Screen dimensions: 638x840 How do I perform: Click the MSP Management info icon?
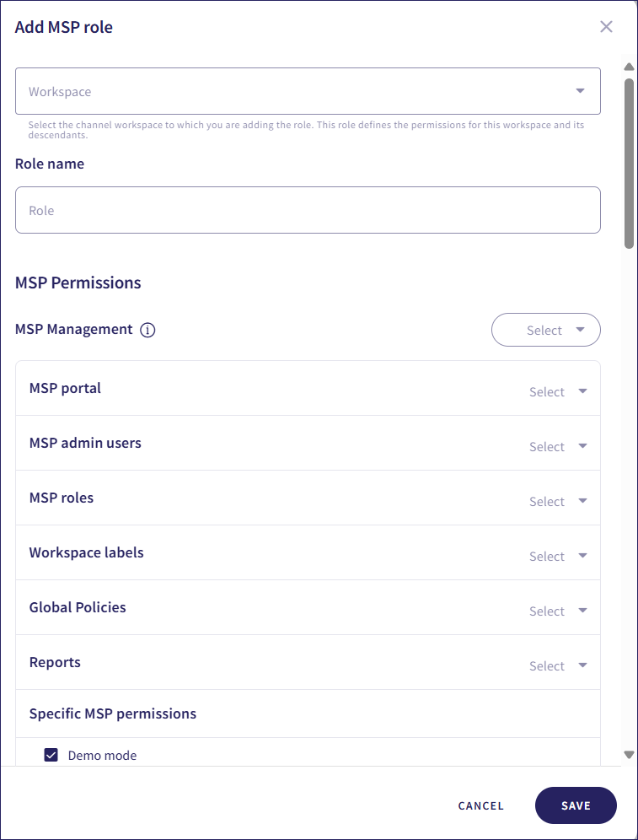147,330
